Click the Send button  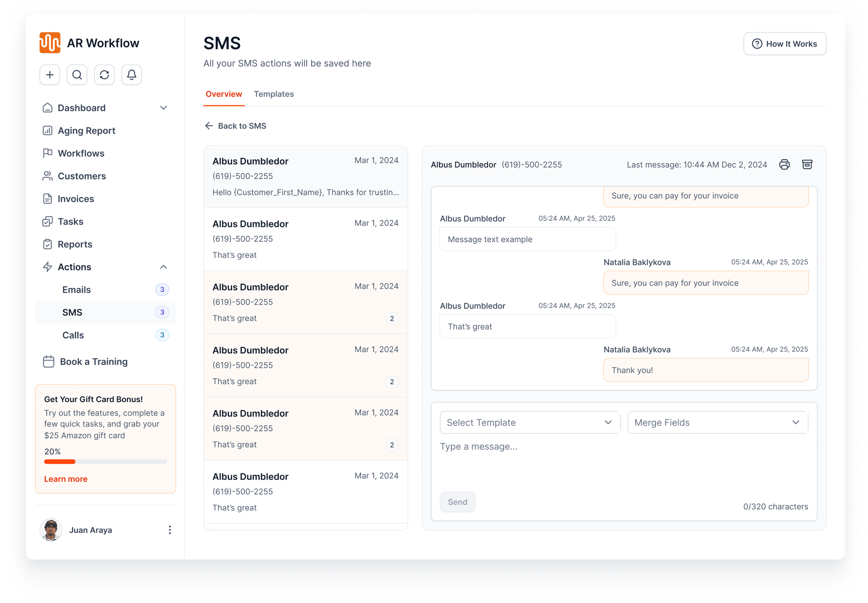tap(457, 502)
